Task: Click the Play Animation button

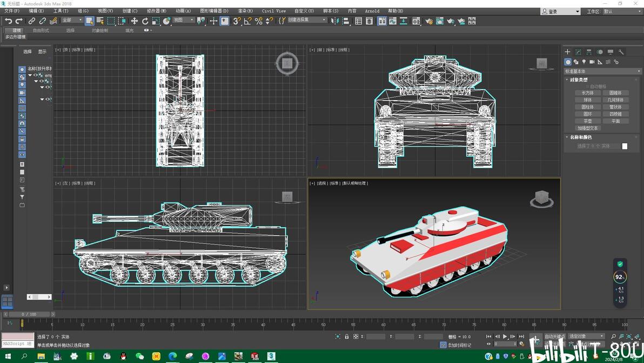Action: [x=505, y=336]
